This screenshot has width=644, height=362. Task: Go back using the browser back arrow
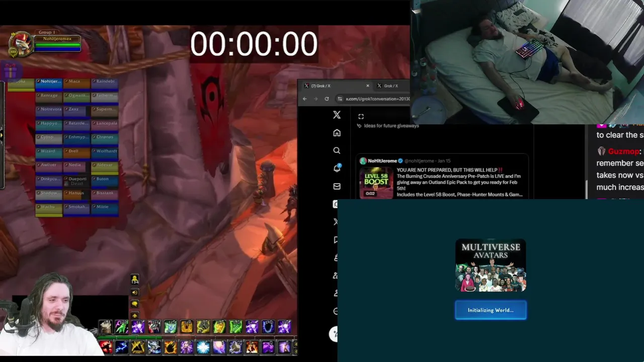click(x=305, y=99)
